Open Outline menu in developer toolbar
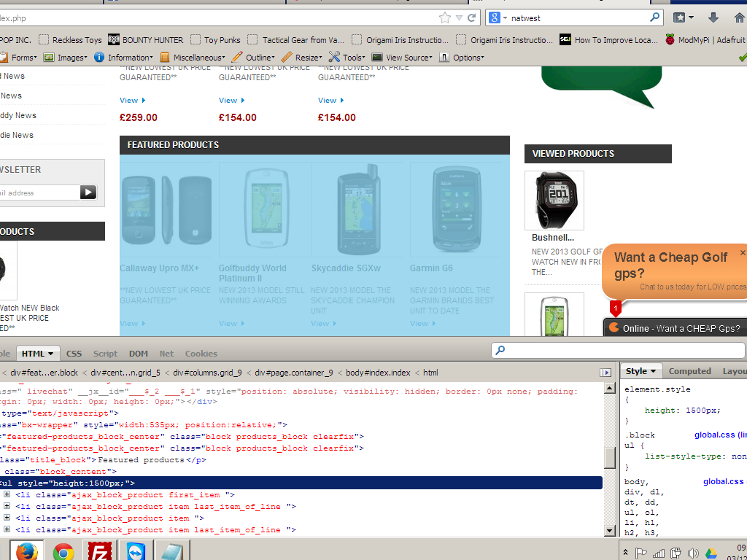The width and height of the screenshot is (747, 560). click(x=253, y=58)
